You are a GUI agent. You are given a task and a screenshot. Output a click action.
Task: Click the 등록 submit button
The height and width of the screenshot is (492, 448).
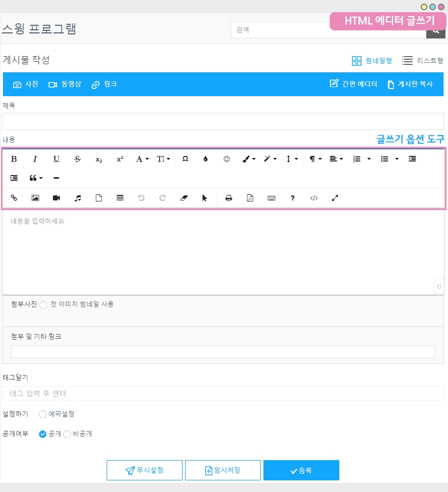point(301,470)
